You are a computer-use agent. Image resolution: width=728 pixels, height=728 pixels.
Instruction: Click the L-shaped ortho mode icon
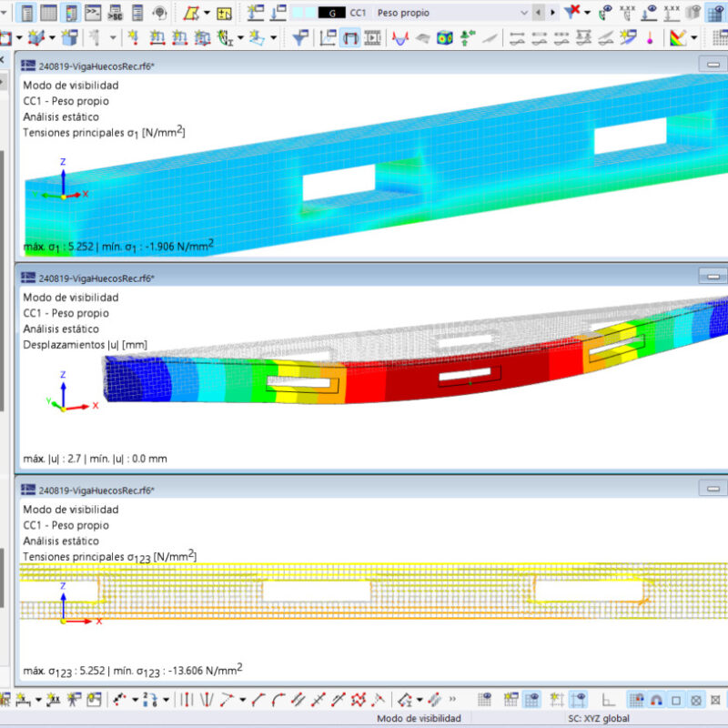(608, 700)
